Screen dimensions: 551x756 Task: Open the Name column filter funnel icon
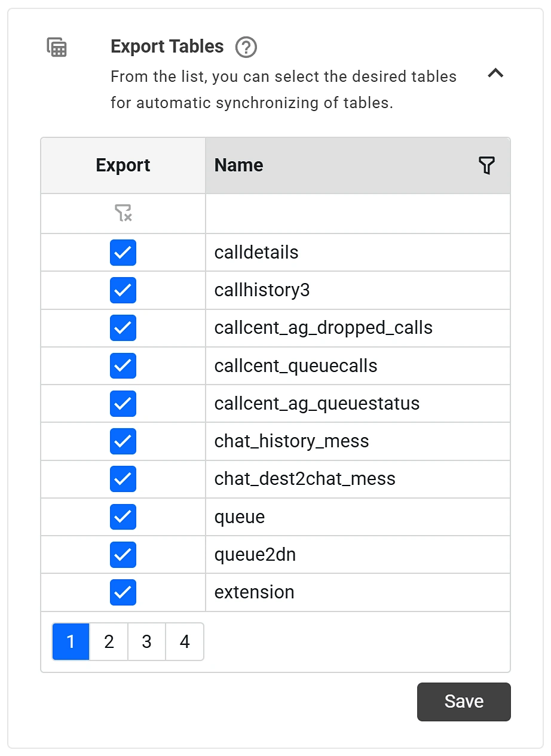(x=487, y=165)
